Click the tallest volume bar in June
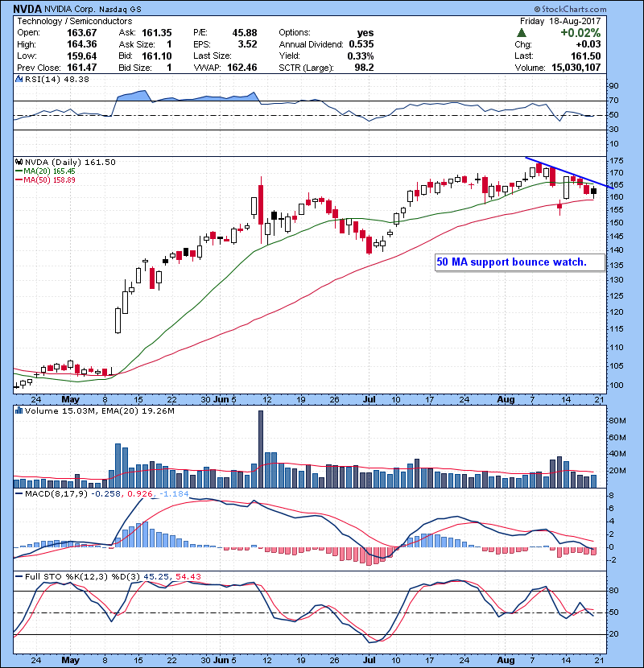 pos(261,449)
